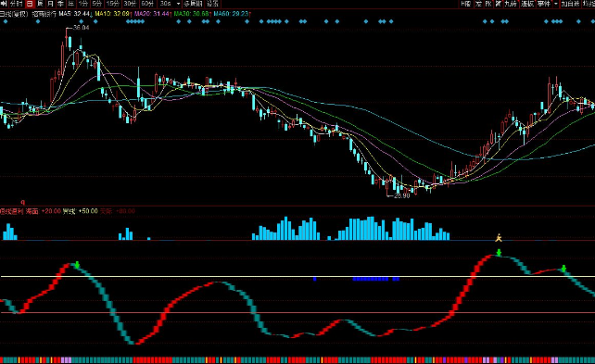Click the 筹 chip distribution icon
The image size is (595, 364).
click(x=499, y=4)
